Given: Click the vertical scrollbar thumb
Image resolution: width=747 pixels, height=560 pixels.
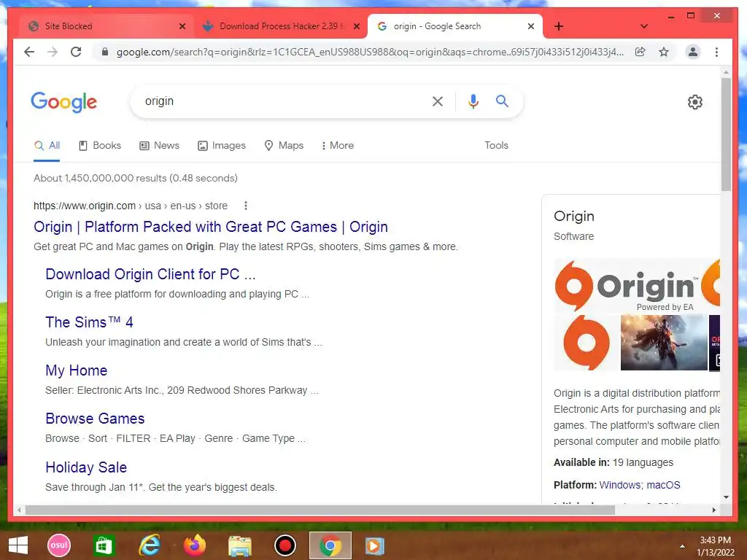Looking at the screenshot, I should point(726,135).
